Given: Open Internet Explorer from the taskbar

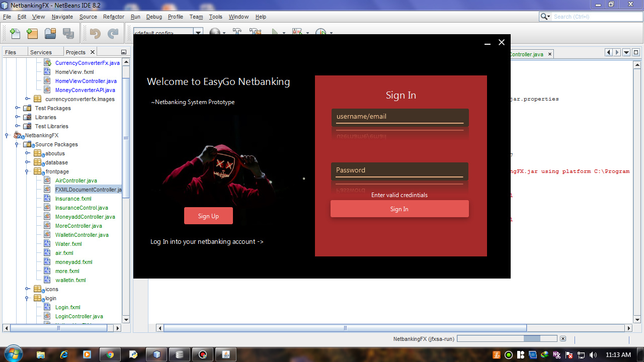Looking at the screenshot, I should (x=64, y=354).
